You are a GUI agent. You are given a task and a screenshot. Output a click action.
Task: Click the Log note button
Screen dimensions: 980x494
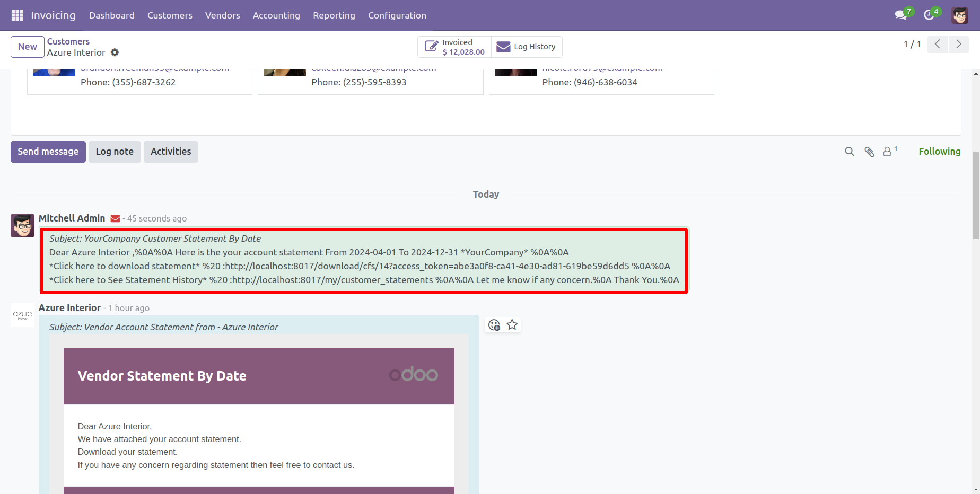coord(115,152)
